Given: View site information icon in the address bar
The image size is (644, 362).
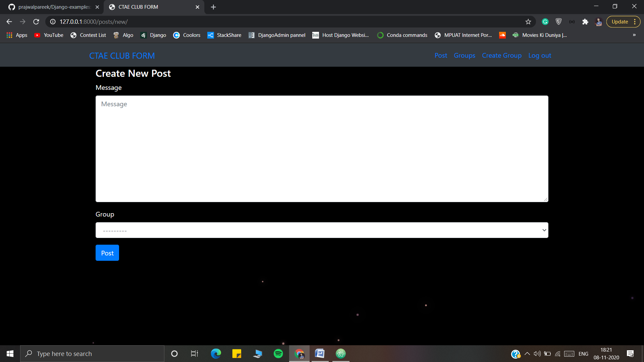Looking at the screenshot, I should pos(53,22).
